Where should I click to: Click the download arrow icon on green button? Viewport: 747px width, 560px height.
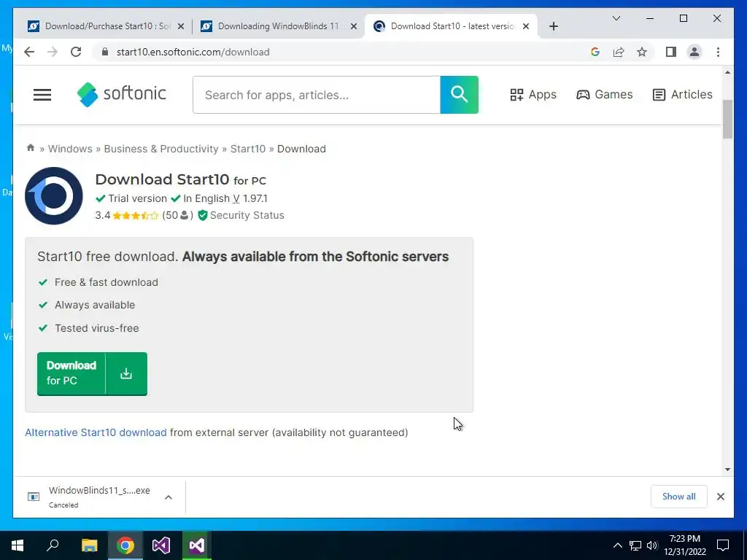[x=126, y=373]
